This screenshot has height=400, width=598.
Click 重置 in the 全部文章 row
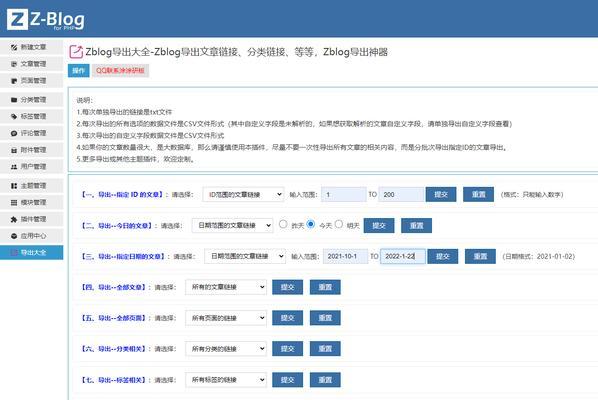point(325,287)
